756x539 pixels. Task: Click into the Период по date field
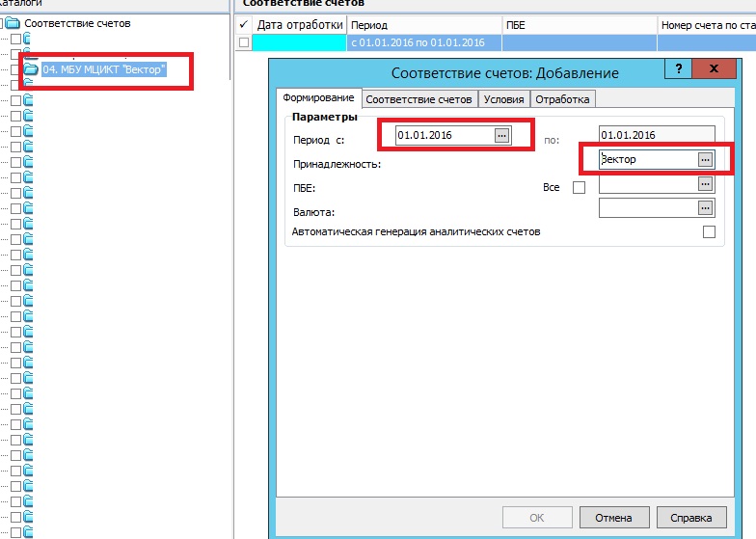pyautogui.click(x=656, y=136)
